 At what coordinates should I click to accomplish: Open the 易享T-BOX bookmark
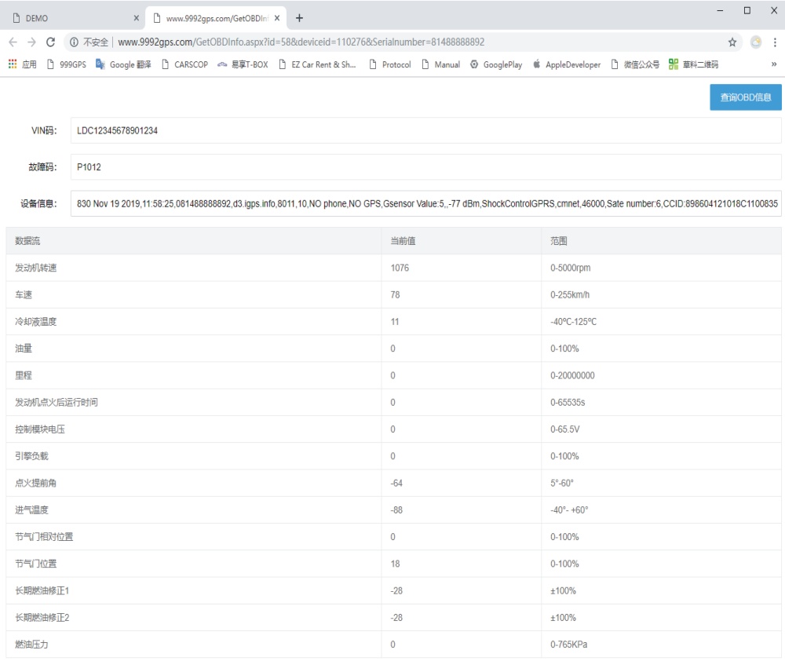243,64
